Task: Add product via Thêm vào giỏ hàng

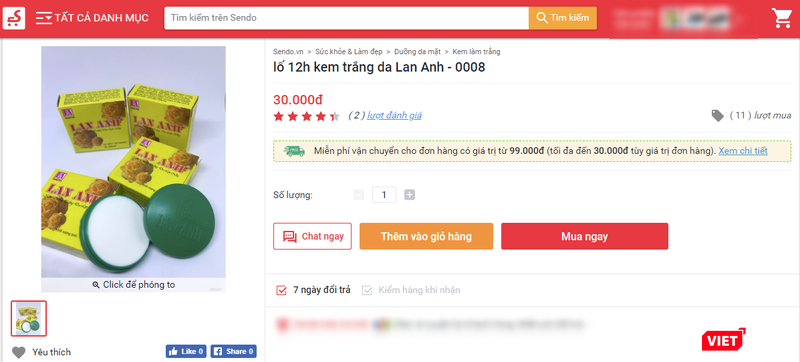Action: click(426, 236)
